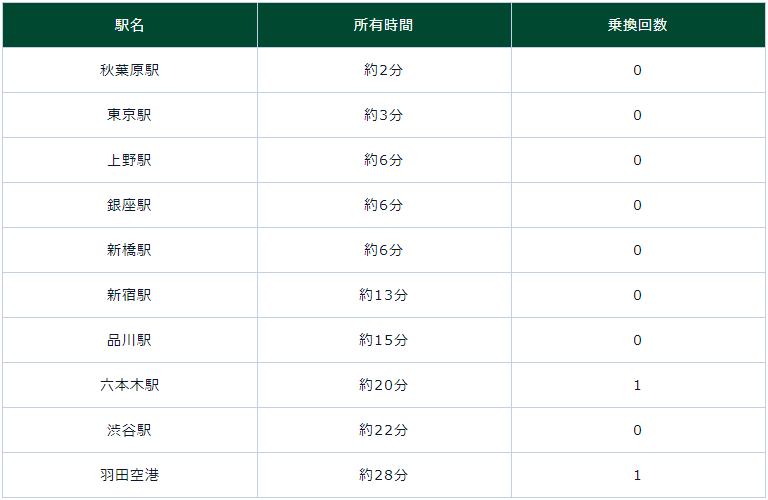Click the 所有時間 column header
The image size is (768, 500).
(x=383, y=25)
